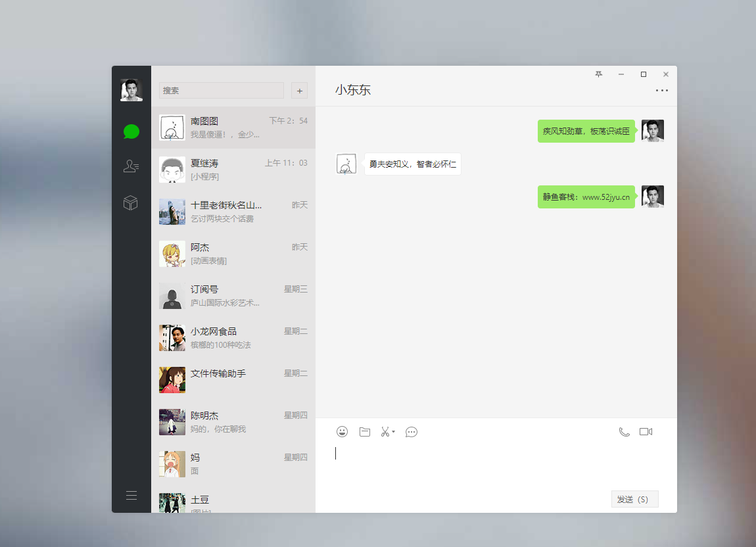
Task: Click the 搜索 search field
Action: click(x=222, y=91)
